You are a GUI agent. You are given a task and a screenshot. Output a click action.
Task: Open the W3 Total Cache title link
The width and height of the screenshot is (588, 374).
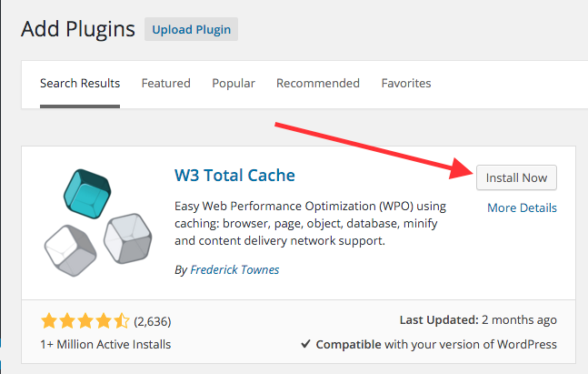pos(234,176)
